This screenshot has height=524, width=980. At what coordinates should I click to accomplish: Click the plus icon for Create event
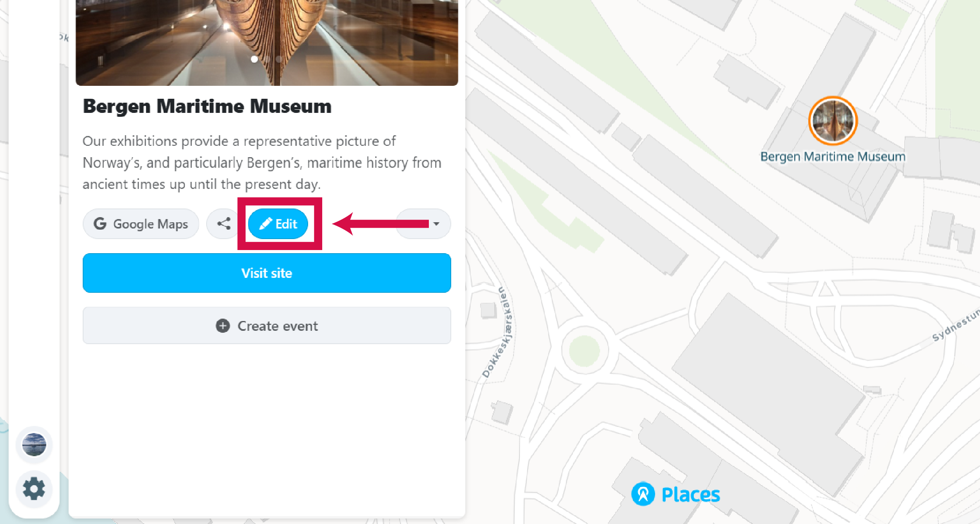pyautogui.click(x=223, y=326)
